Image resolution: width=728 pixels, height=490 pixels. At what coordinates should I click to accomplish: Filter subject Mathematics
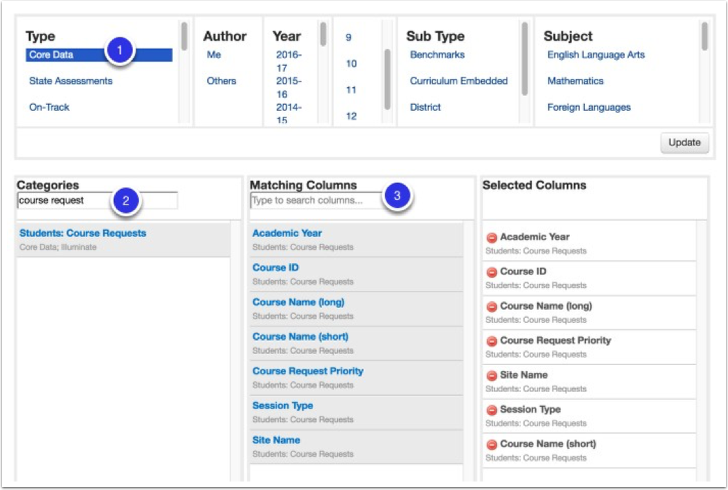(x=575, y=81)
